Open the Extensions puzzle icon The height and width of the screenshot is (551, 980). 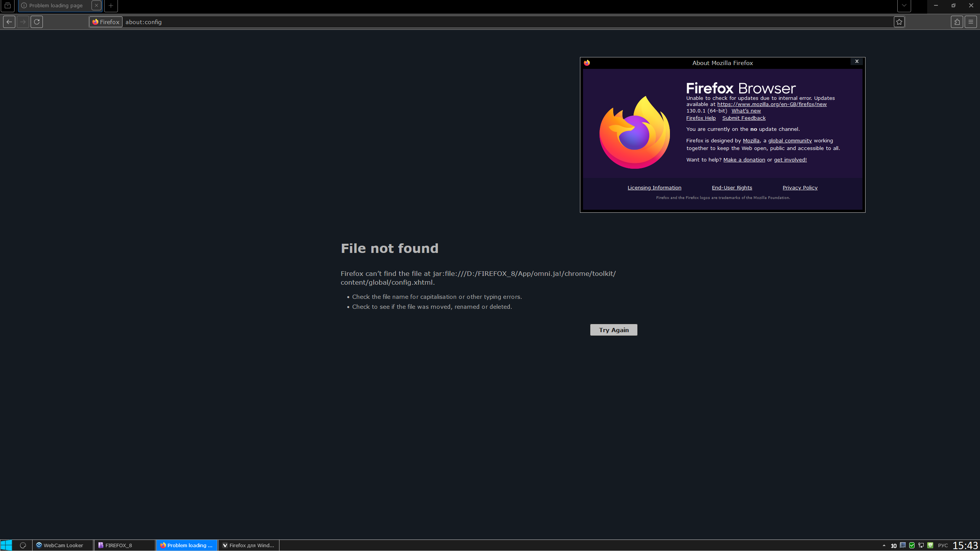[957, 22]
